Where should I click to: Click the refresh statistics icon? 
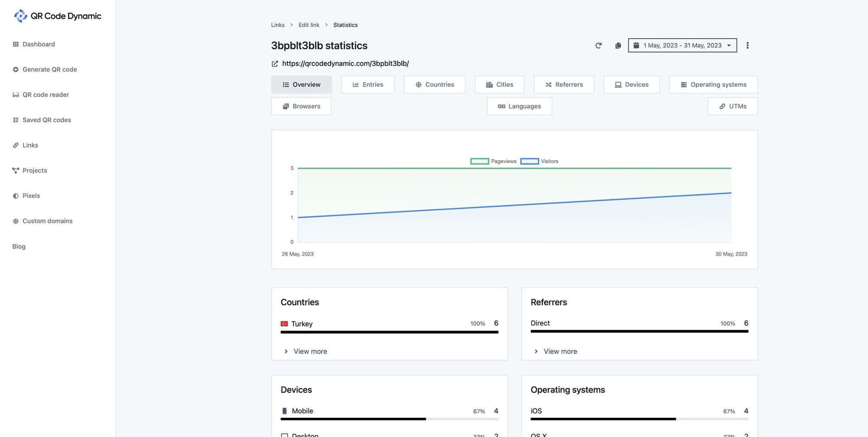(x=598, y=46)
